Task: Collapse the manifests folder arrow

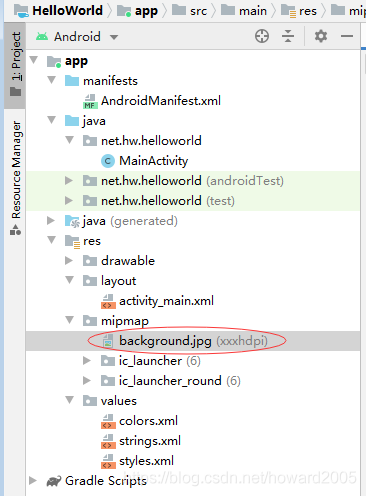Action: 52,80
